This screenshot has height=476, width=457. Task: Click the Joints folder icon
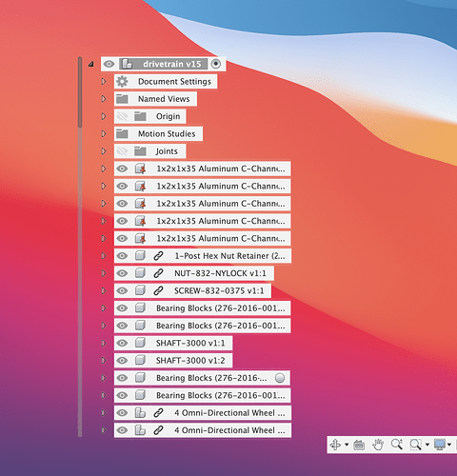140,151
